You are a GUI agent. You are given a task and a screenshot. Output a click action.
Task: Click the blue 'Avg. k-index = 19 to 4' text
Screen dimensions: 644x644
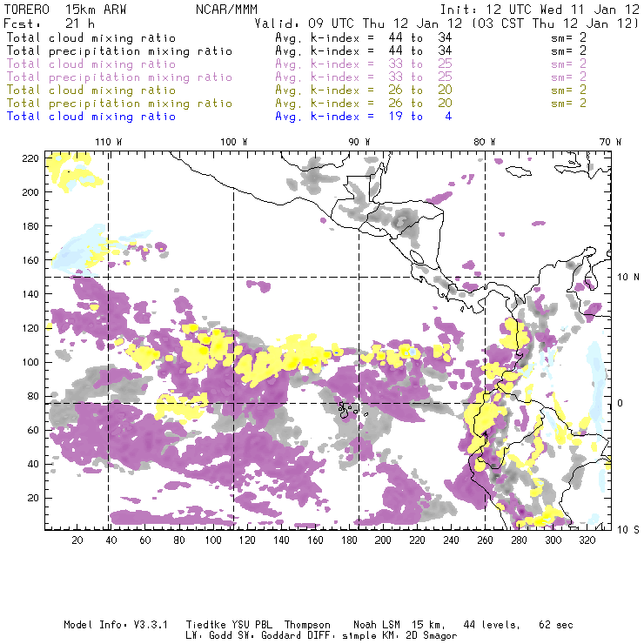364,117
